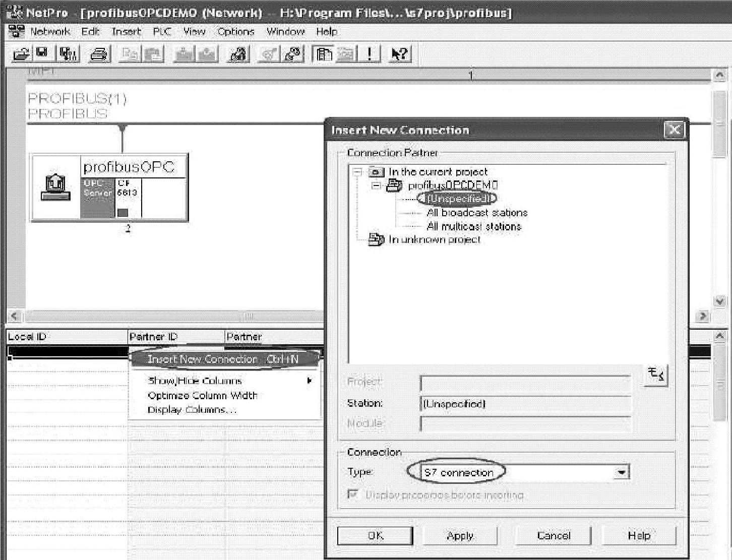This screenshot has width=732, height=560.
Task: Open the connection Type dropdown
Action: (622, 472)
